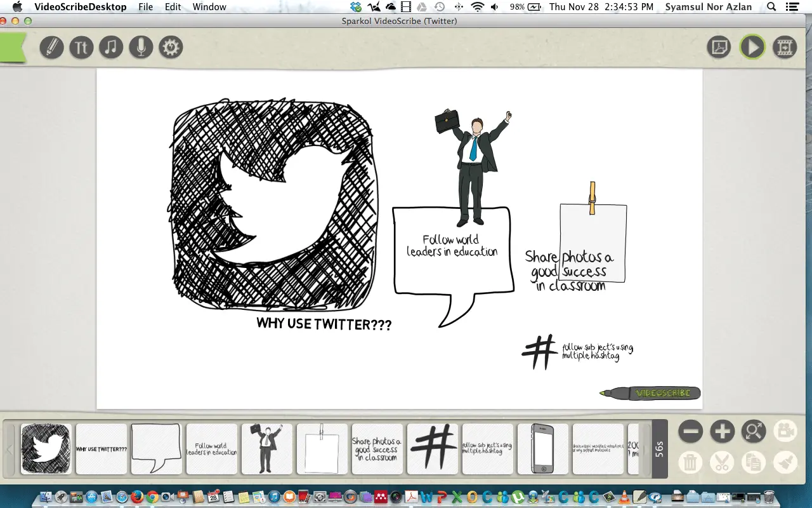
Task: Open the voiceover microphone tool
Action: coord(141,48)
